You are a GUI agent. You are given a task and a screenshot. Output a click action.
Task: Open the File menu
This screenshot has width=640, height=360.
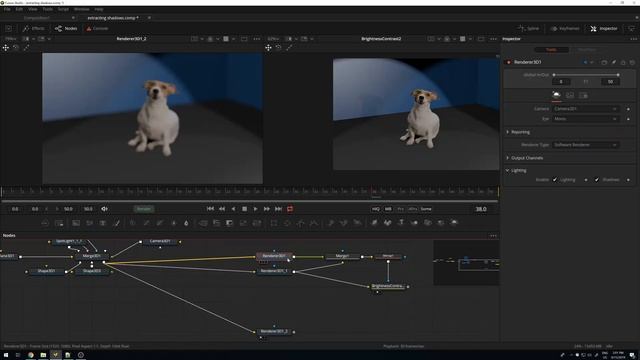pyautogui.click(x=7, y=9)
